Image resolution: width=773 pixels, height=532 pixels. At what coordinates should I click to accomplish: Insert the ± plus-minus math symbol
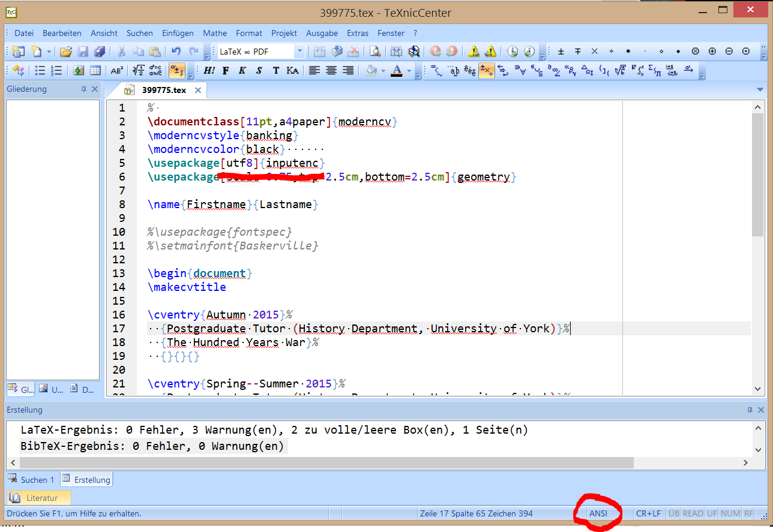point(561,52)
